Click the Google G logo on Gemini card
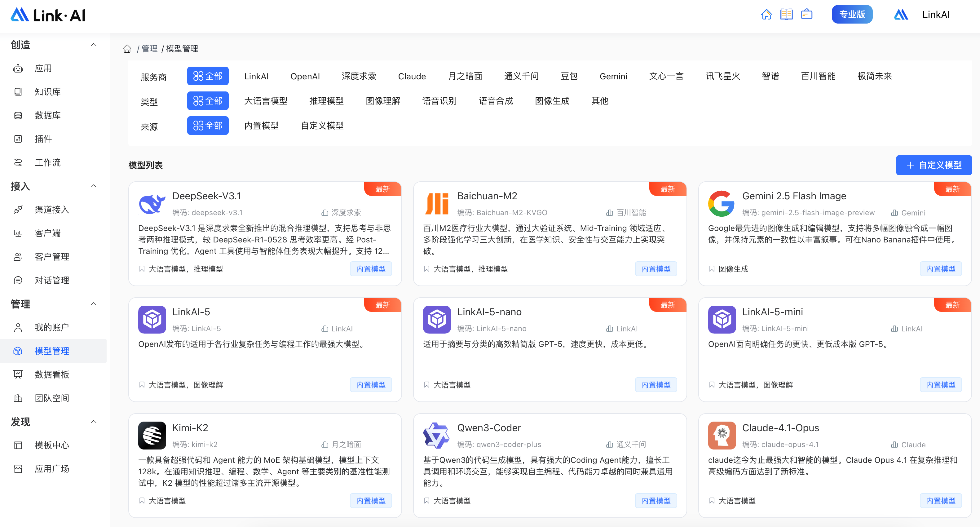Image resolution: width=980 pixels, height=527 pixels. [x=721, y=204]
